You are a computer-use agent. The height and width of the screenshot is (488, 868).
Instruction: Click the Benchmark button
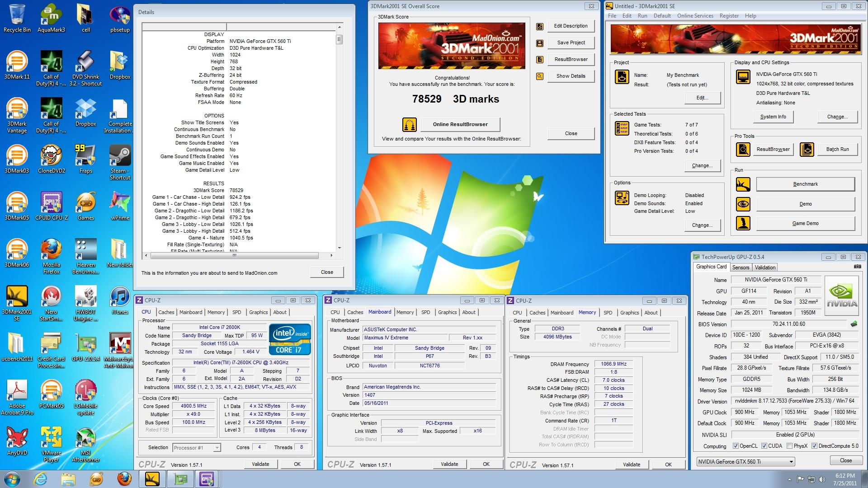pyautogui.click(x=805, y=184)
